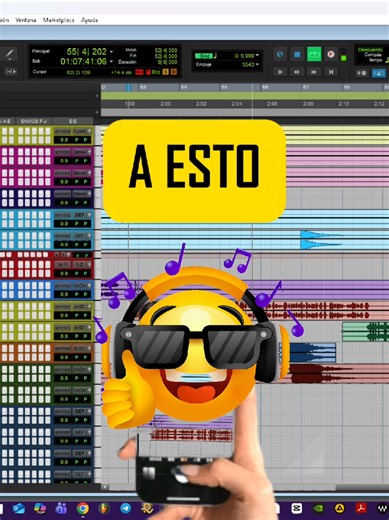Click the blue playhead marker on bars ruler
This screenshot has height=520, width=389.
(x=128, y=87)
